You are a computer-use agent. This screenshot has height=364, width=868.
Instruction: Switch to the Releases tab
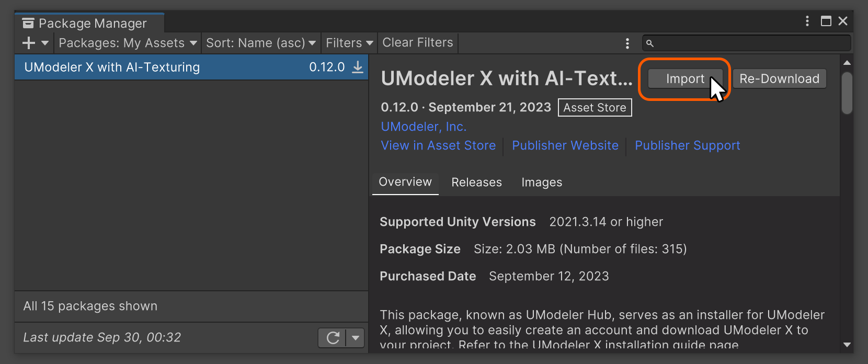coord(476,182)
